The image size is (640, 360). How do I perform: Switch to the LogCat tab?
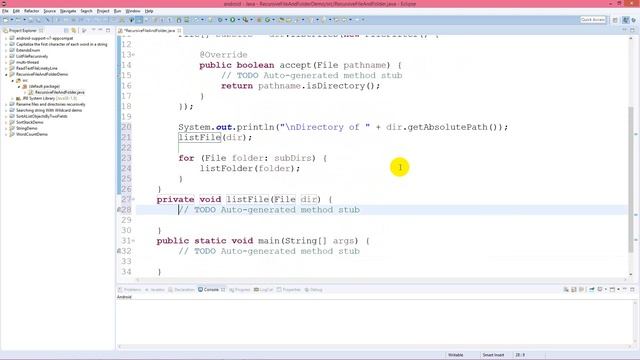[263, 289]
